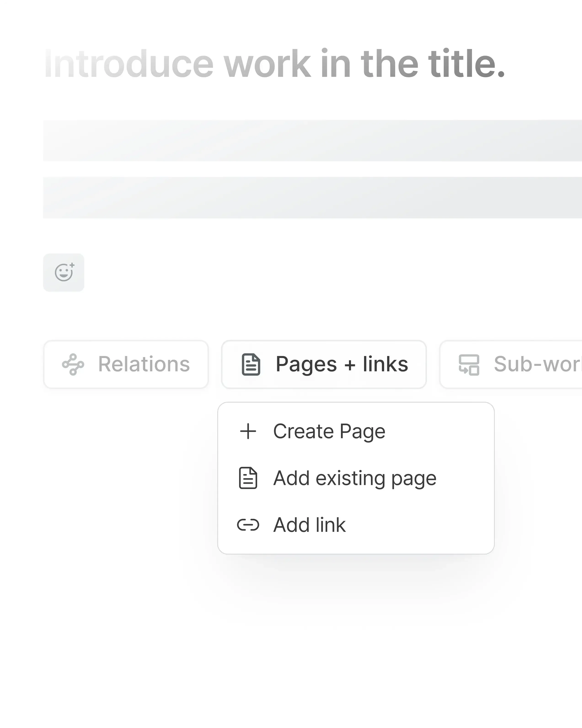Viewport: 582px width, 728px height.
Task: Click the Relations nodes icon
Action: (x=73, y=364)
